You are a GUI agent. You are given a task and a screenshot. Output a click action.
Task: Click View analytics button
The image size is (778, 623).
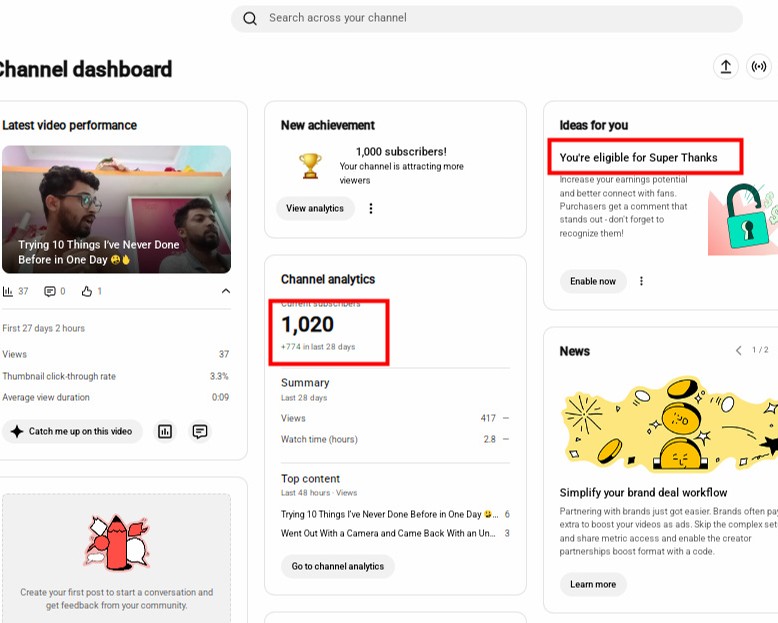(315, 208)
